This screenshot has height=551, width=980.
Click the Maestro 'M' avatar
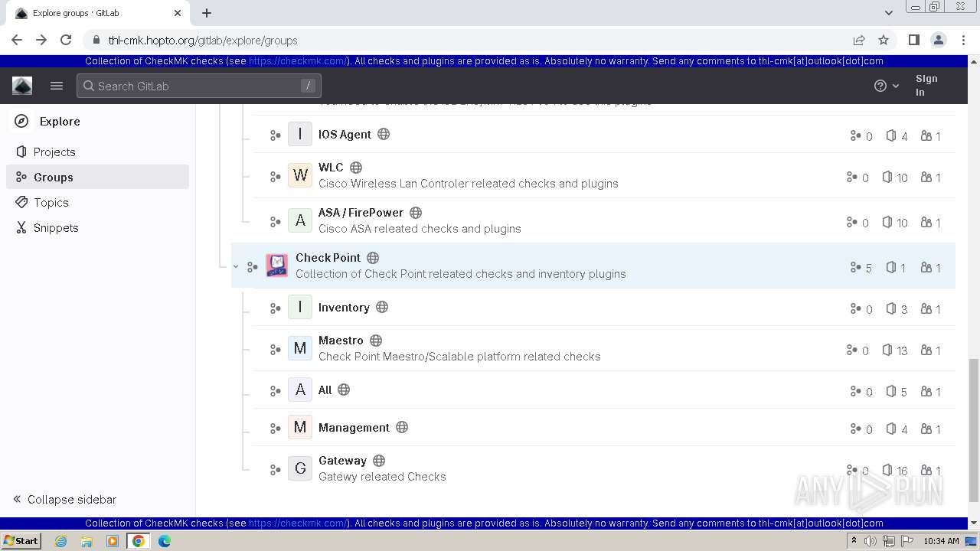[300, 348]
